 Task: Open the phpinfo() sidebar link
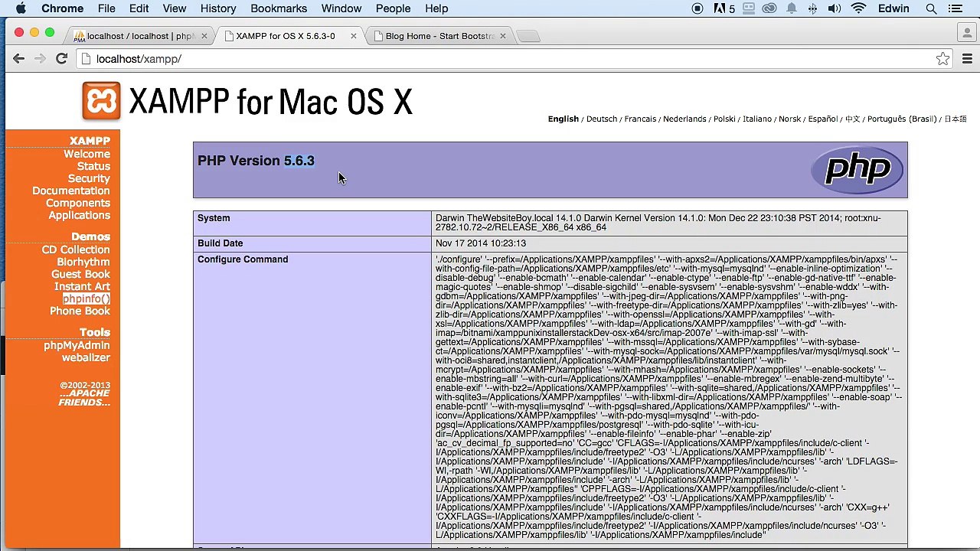click(x=87, y=298)
